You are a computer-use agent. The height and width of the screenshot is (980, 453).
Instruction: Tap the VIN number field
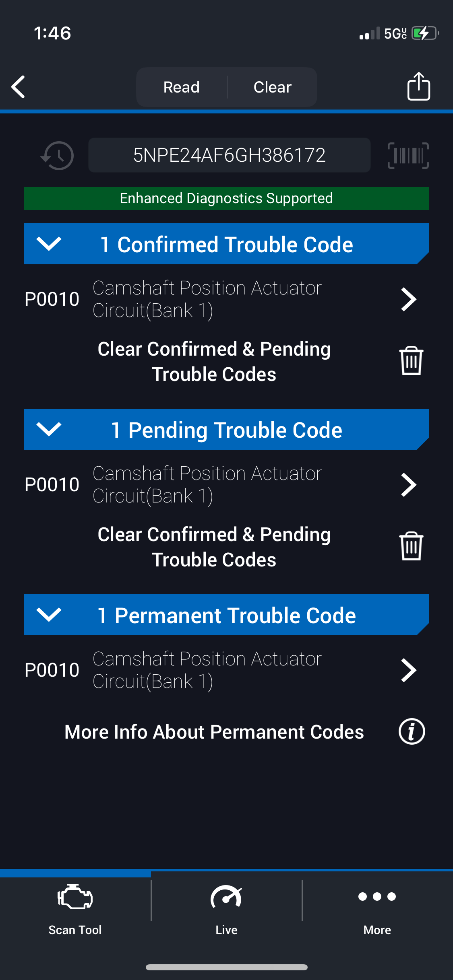click(229, 155)
